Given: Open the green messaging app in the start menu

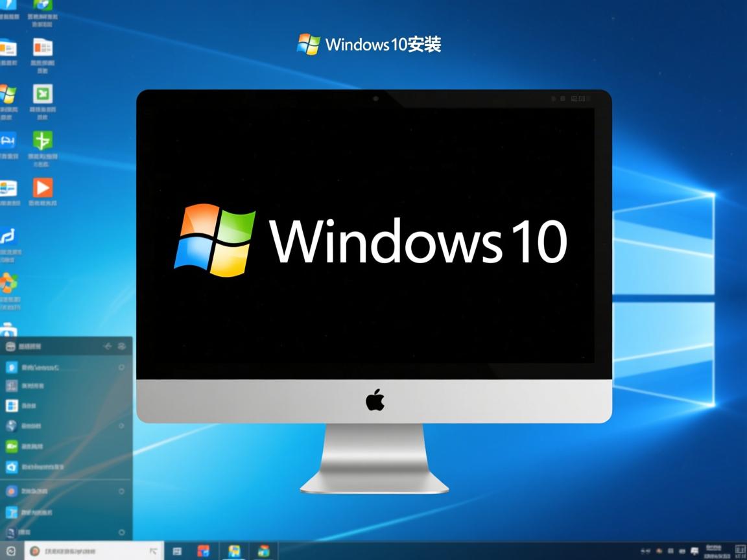Looking at the screenshot, I should [27, 446].
